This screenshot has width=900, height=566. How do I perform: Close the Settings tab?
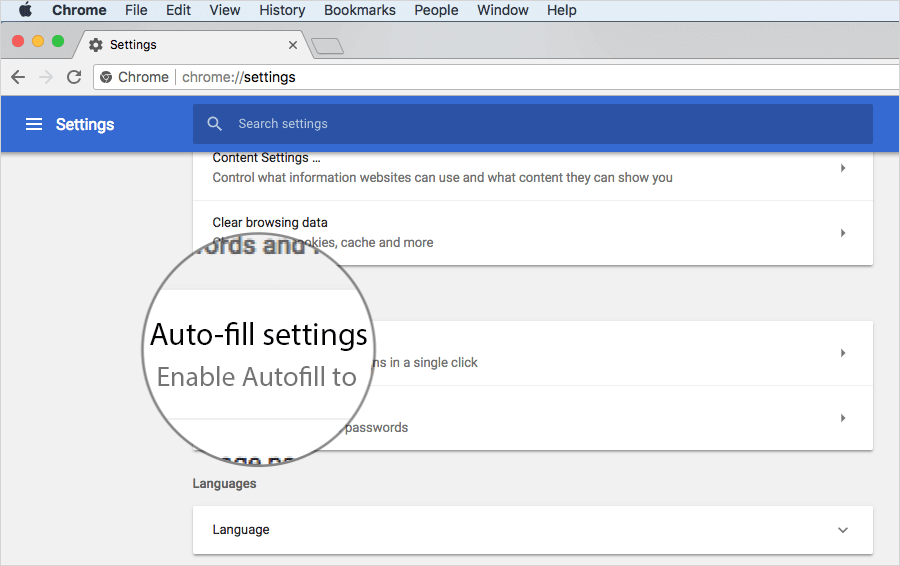pos(293,45)
